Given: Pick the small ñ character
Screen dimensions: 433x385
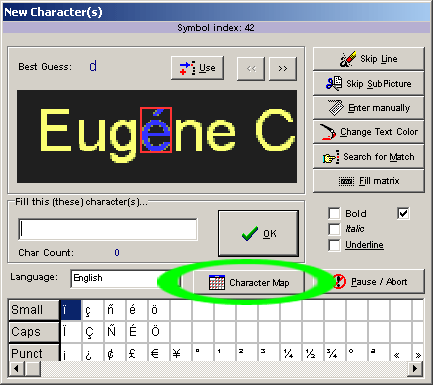Looking at the screenshot, I should coord(115,310).
